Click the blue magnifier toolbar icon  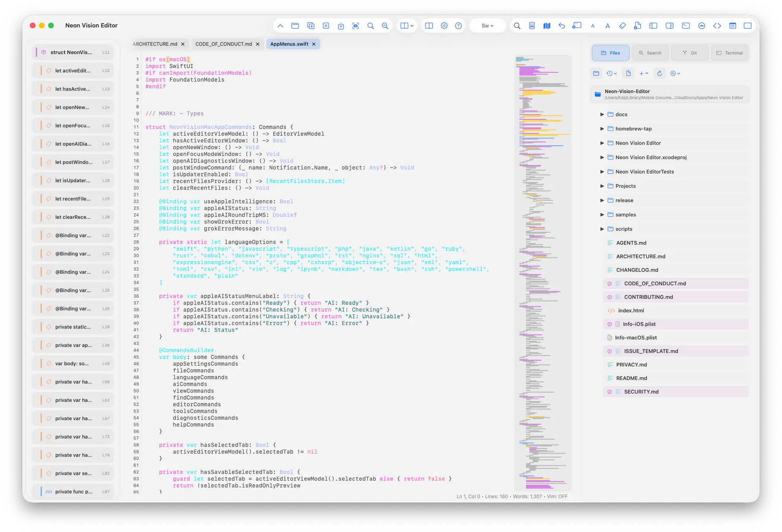point(370,26)
